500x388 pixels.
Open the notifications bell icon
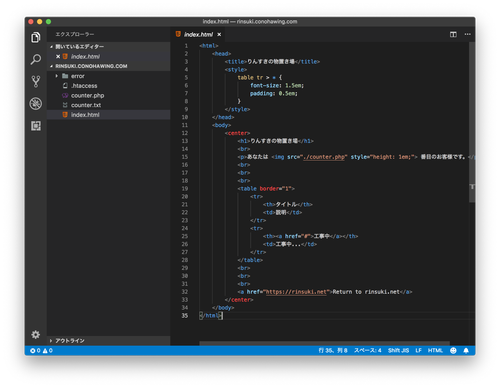[466, 350]
